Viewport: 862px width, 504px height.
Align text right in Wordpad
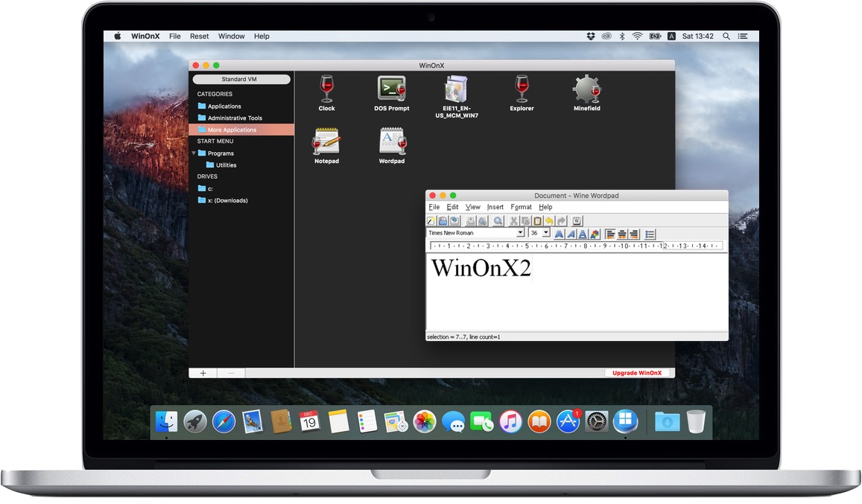click(x=634, y=235)
